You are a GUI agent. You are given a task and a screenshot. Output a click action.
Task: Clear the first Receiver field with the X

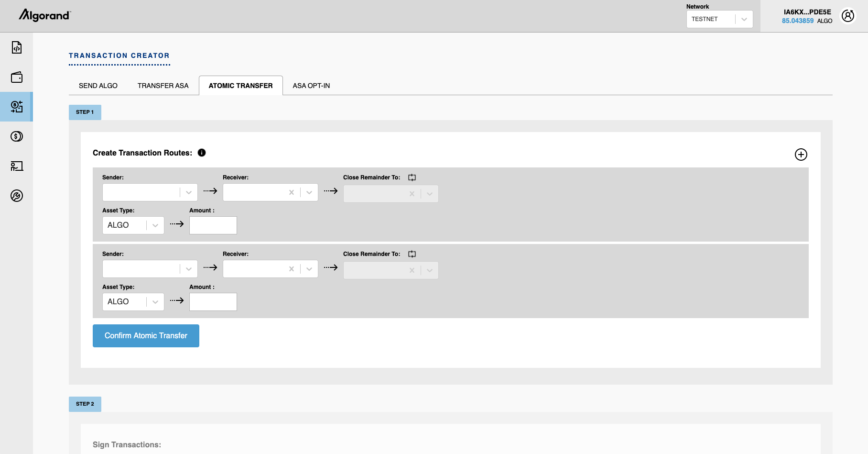point(291,192)
